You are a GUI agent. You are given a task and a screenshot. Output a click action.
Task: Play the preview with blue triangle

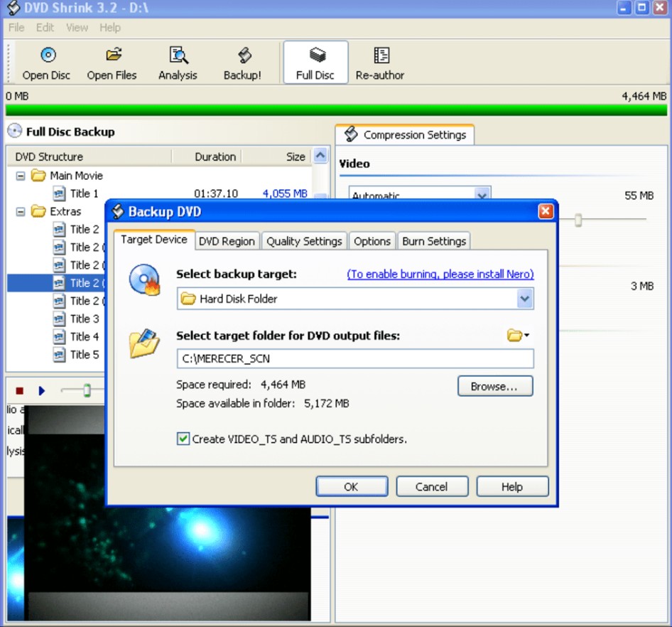pos(42,391)
